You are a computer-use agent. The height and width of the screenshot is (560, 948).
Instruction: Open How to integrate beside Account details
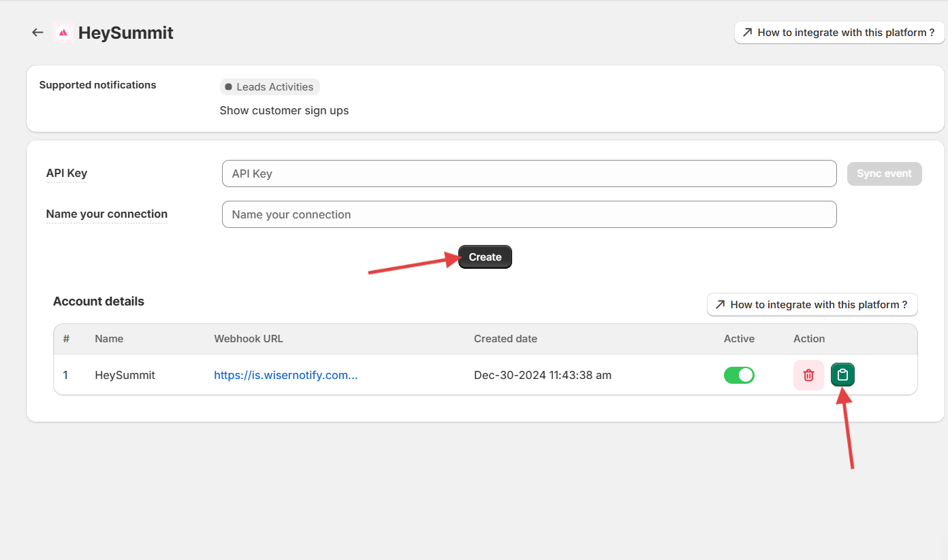812,305
